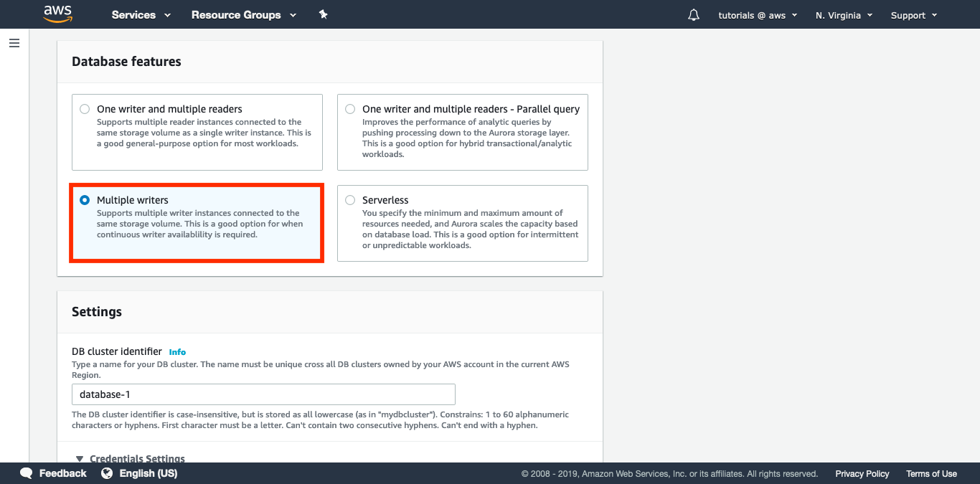Open the Support dropdown menu
The image size is (980, 484).
(913, 14)
